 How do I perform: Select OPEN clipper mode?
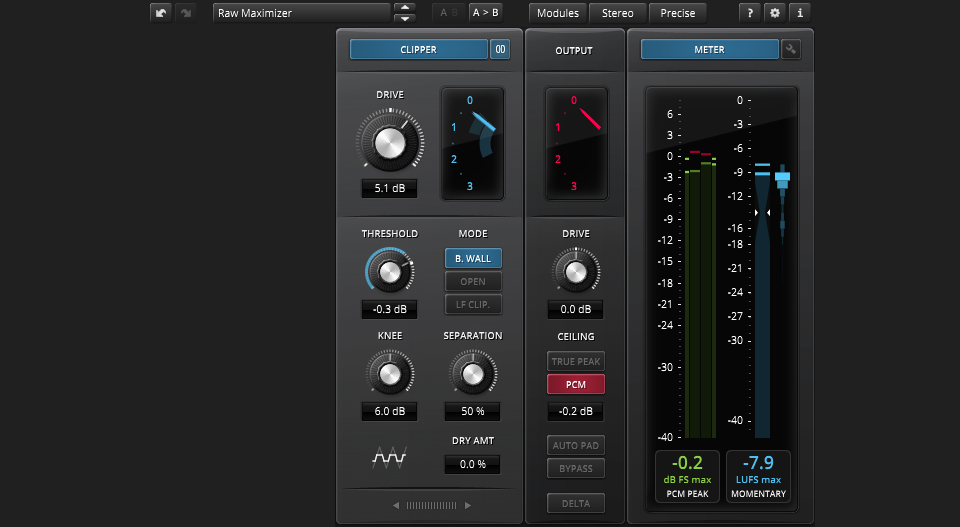pos(473,282)
